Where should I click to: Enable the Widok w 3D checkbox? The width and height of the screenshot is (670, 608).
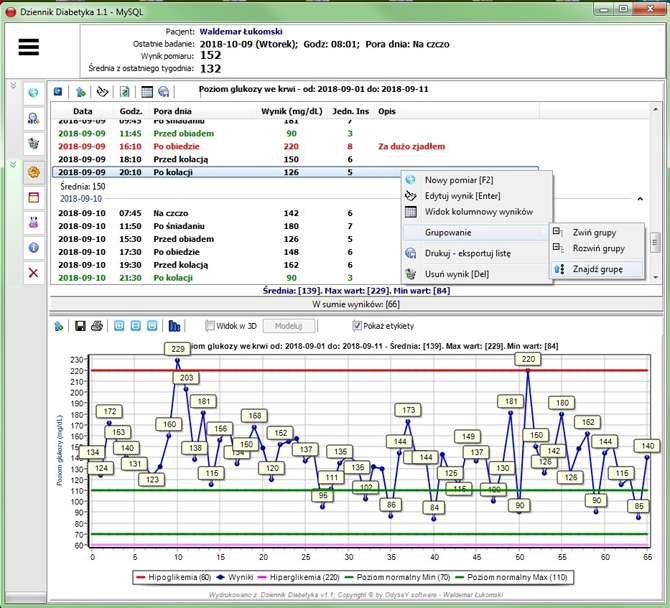point(209,326)
